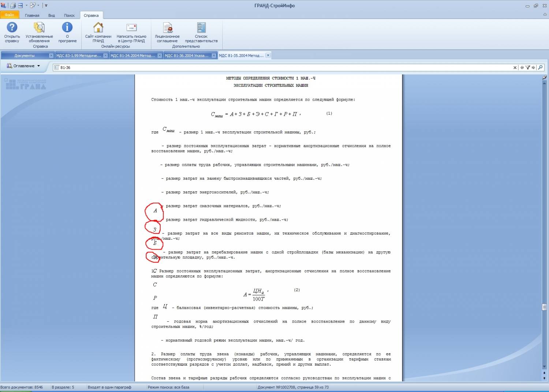Close the МДС 83-1.99 tab
Screen dimensions: 549x392
pyautogui.click(x=105, y=56)
